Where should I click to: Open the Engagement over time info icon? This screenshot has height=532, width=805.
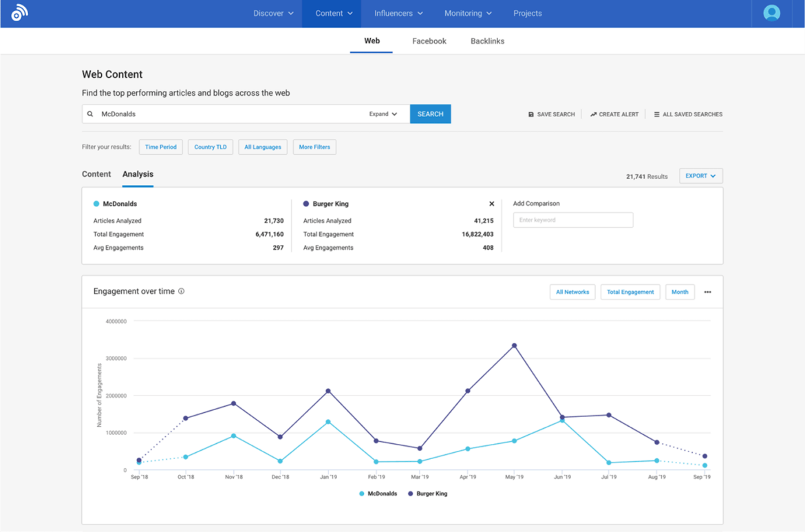(181, 290)
